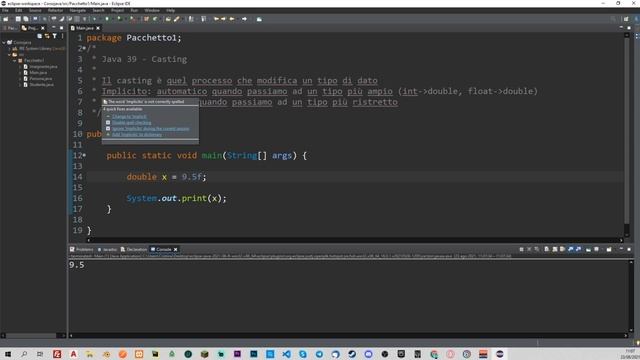Click the Console Remove All Terminated icon
This screenshot has height=360, width=640.
click(x=536, y=249)
